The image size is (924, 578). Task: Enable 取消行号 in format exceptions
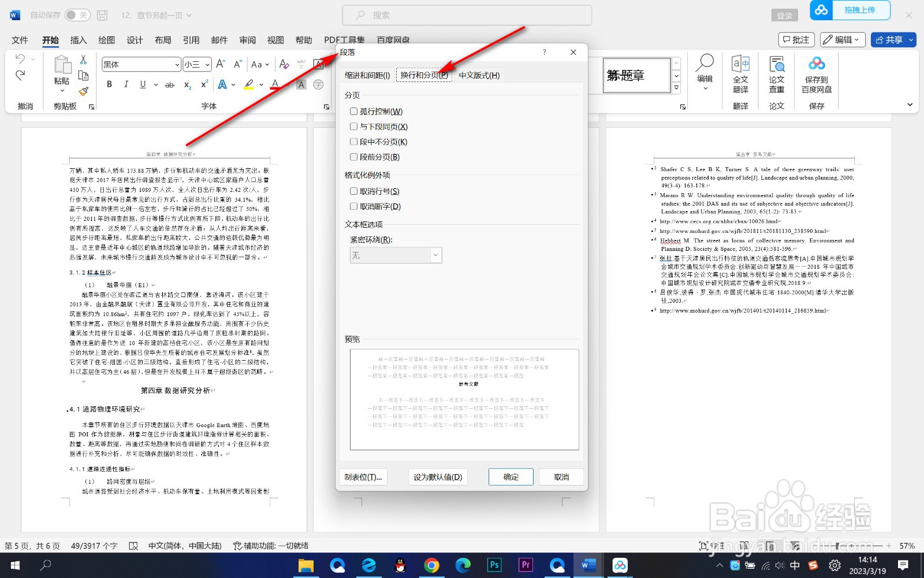point(353,191)
